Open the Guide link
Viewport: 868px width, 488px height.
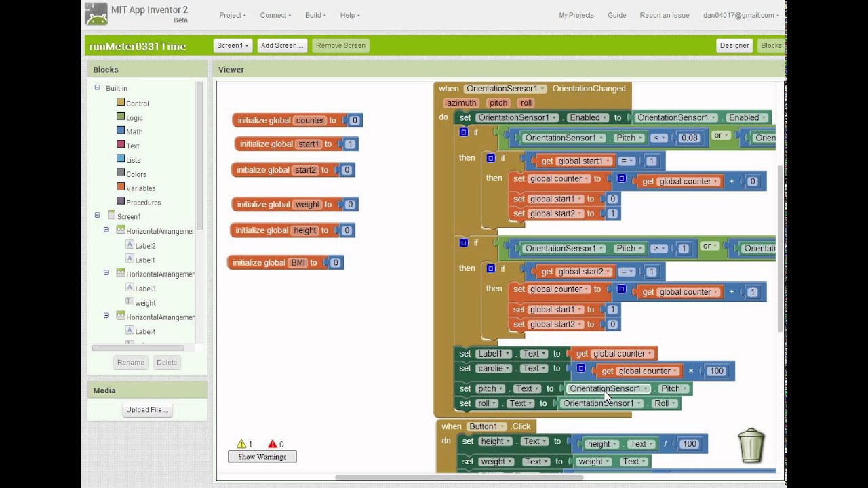[x=617, y=15]
